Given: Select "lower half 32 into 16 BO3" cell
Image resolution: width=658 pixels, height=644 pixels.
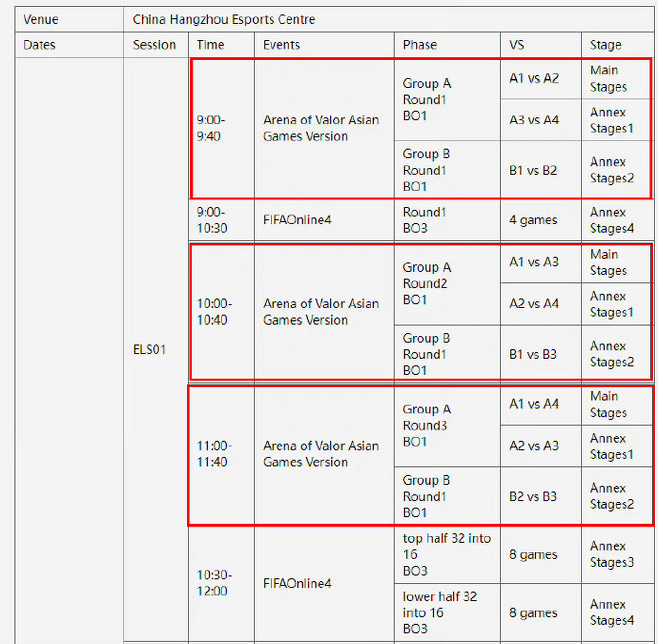Looking at the screenshot, I should coord(447,612).
